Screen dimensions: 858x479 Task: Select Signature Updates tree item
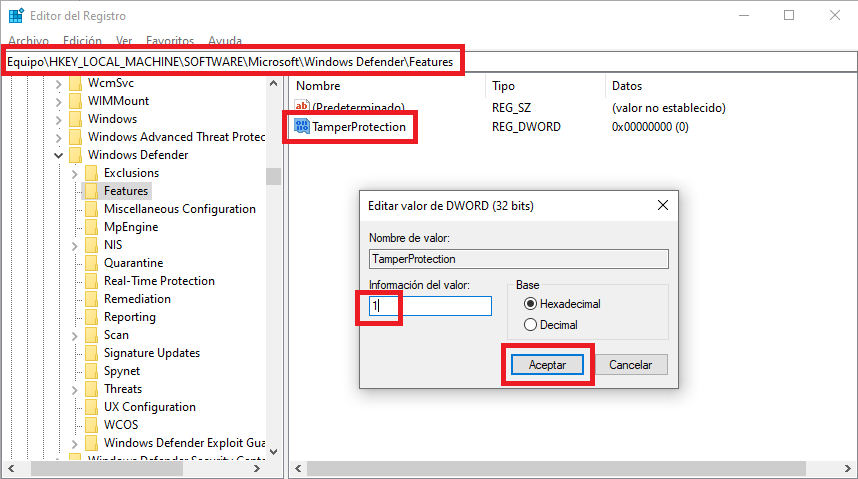(152, 353)
